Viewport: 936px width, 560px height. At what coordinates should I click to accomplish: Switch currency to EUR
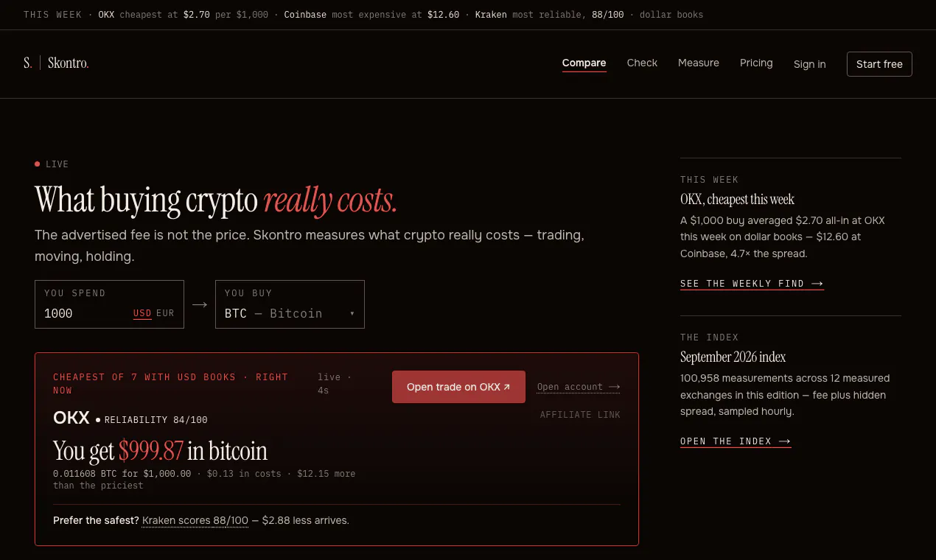pyautogui.click(x=165, y=313)
